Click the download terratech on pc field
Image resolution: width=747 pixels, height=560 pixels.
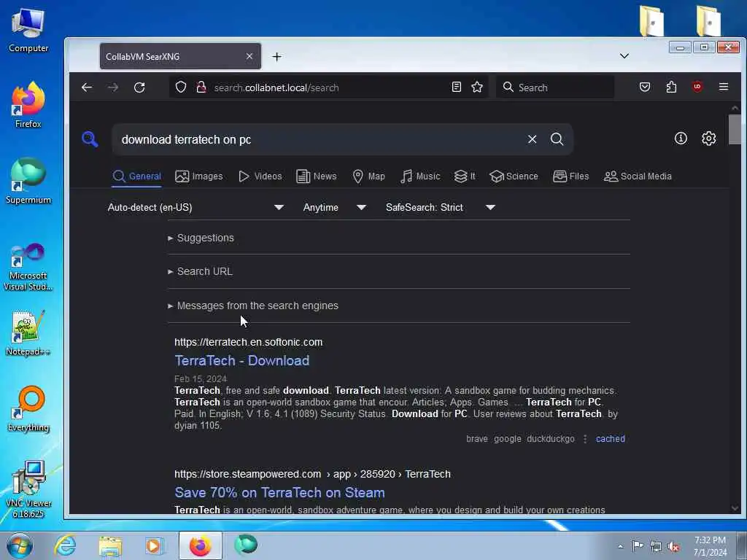[x=320, y=139]
